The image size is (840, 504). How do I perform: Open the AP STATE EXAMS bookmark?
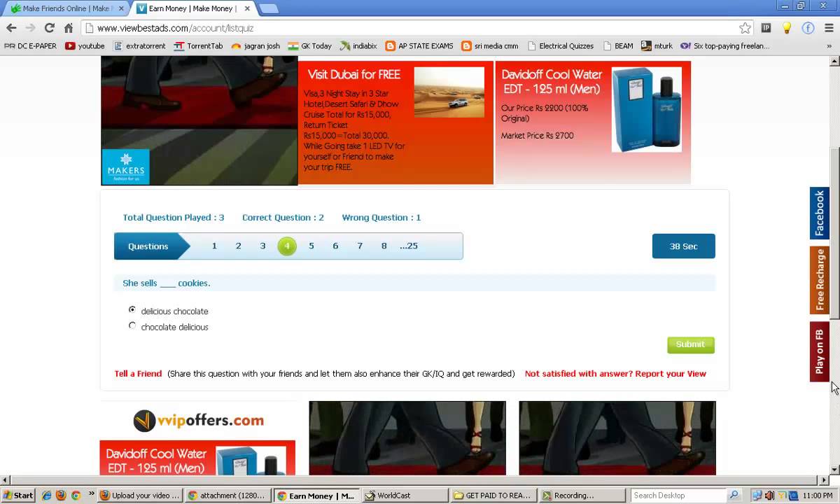click(419, 46)
